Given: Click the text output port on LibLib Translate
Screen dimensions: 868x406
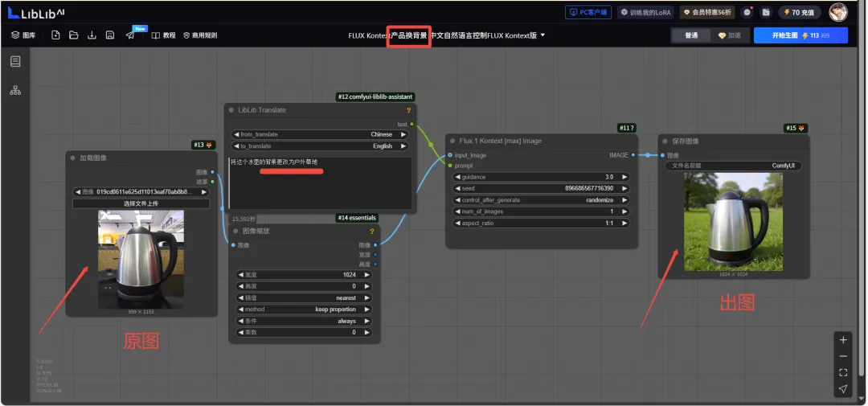Looking at the screenshot, I should [x=411, y=124].
